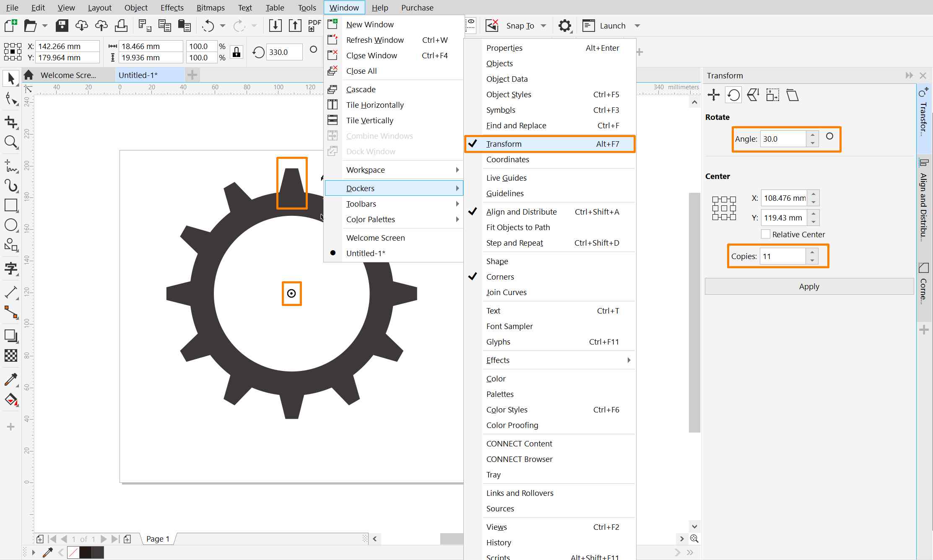Enable the Relative Center checkbox
Image resolution: width=933 pixels, height=560 pixels.
tap(766, 234)
